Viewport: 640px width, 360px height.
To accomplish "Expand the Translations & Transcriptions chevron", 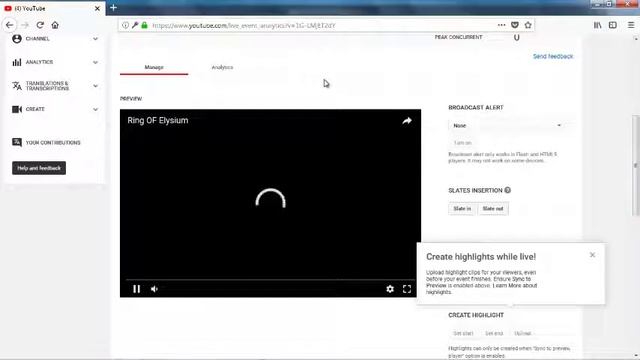I will (x=95, y=86).
